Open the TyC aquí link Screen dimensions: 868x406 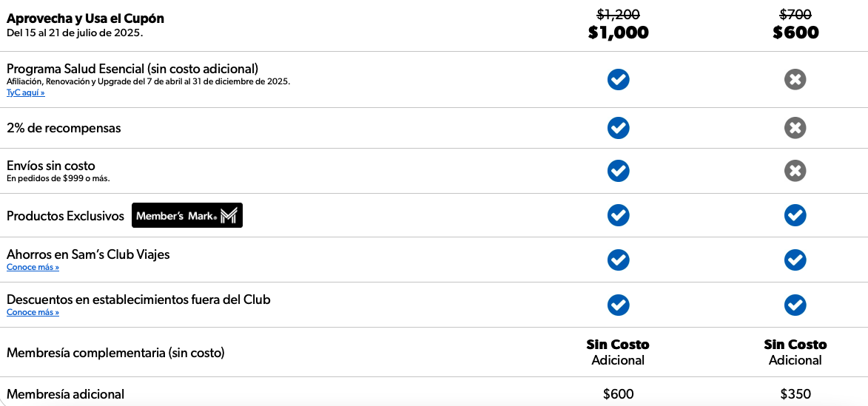point(25,93)
